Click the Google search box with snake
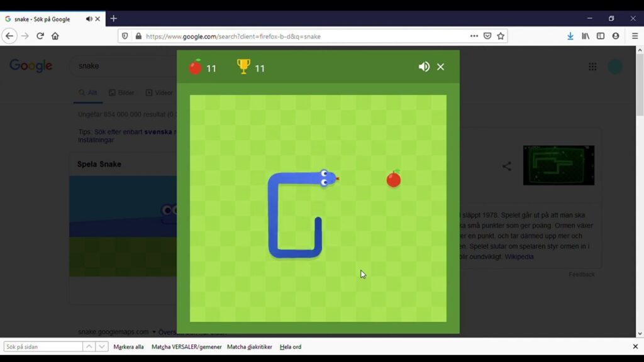 pyautogui.click(x=123, y=65)
